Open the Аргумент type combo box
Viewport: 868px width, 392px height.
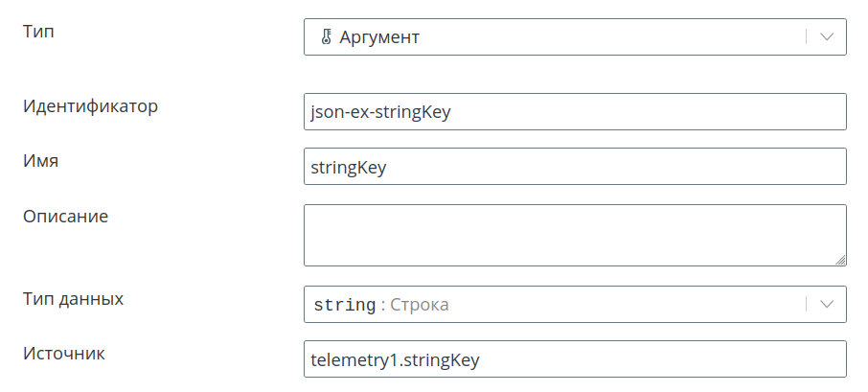[575, 37]
